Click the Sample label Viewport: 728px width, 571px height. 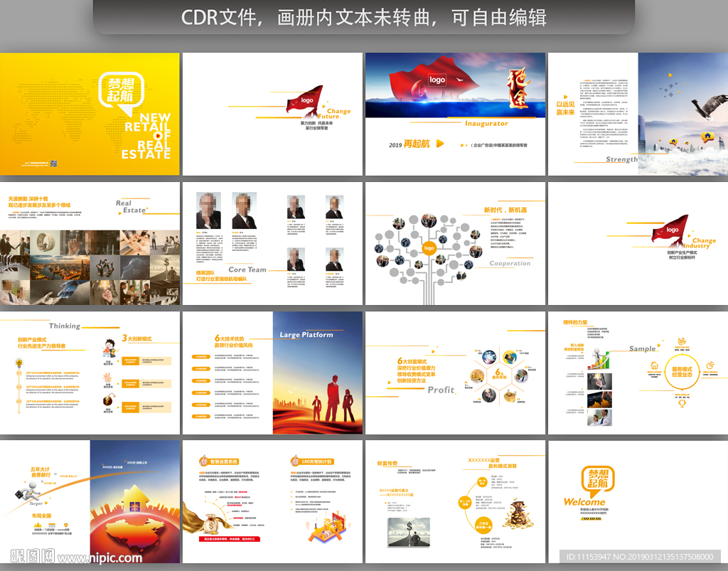(642, 348)
